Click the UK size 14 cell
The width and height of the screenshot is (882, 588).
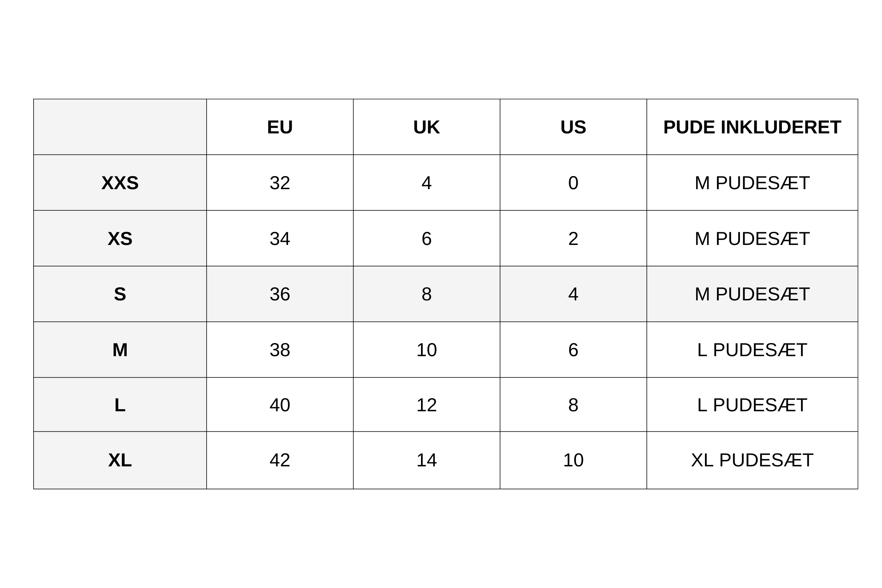pos(426,460)
